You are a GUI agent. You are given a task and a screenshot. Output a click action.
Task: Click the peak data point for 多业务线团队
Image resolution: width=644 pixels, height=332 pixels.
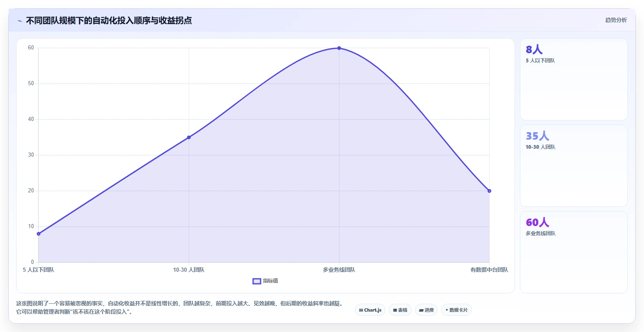339,48
